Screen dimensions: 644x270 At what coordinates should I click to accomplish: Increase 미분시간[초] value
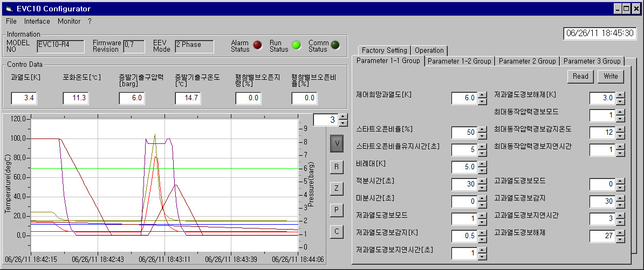[483, 198]
